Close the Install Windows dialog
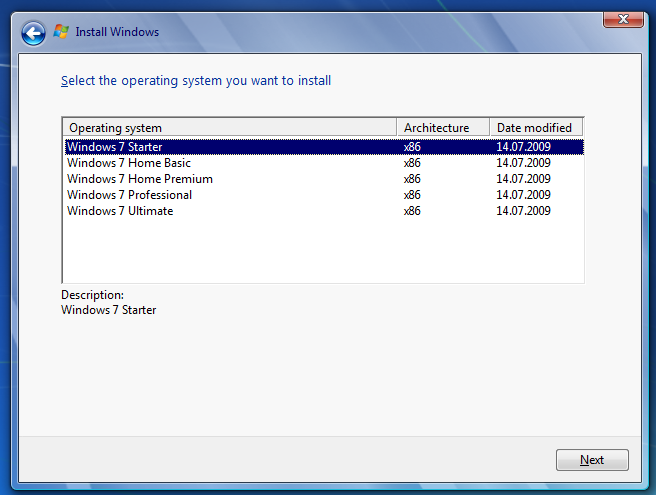 (623, 19)
